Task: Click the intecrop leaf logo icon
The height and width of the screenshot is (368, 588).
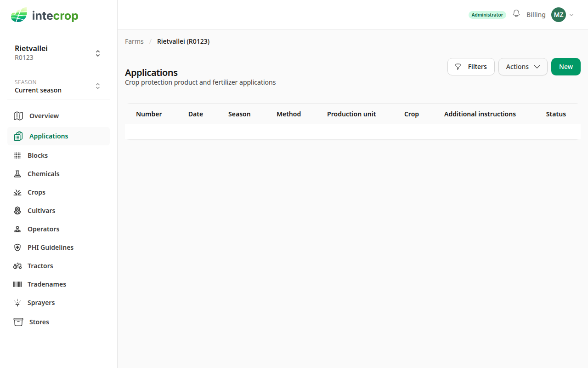Action: click(x=19, y=15)
